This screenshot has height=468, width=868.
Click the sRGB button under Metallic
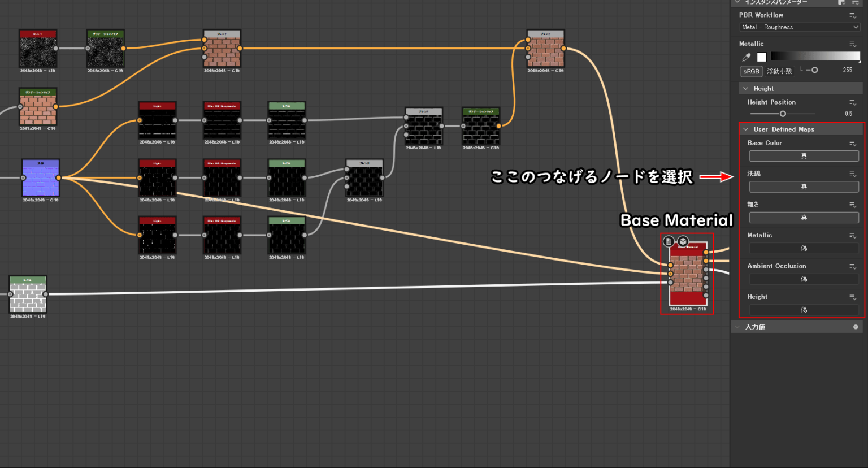[x=751, y=71]
